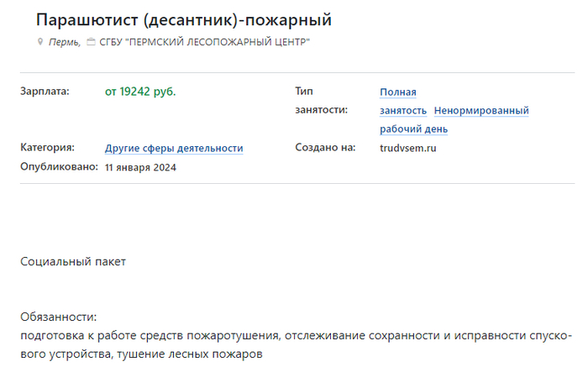Click the СГБУ "ПЕРМСКИЙ ЛЕСОПОЖАРНЫЙ ЦЕНТР" employer name
588x367 pixels.
tap(205, 42)
